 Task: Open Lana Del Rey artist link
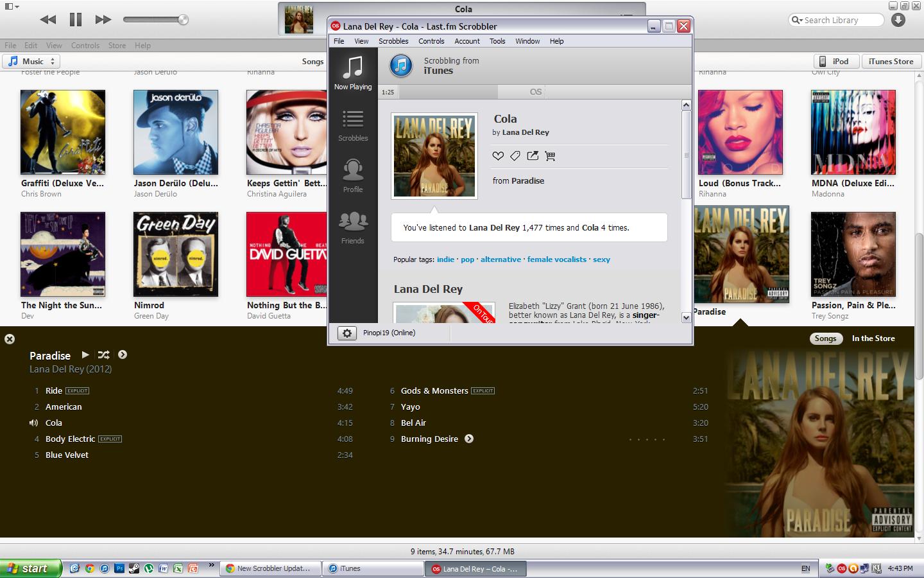coord(526,132)
